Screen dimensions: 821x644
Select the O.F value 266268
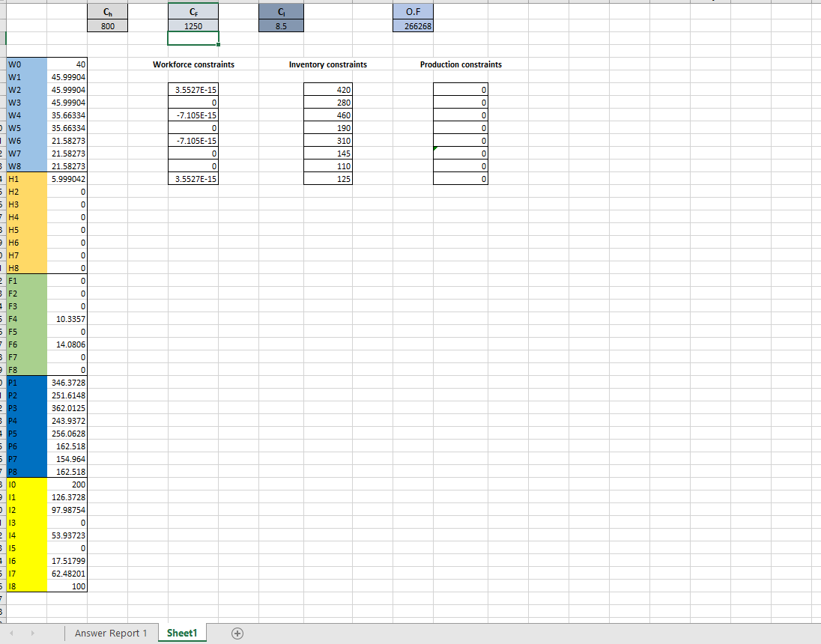pyautogui.click(x=413, y=25)
